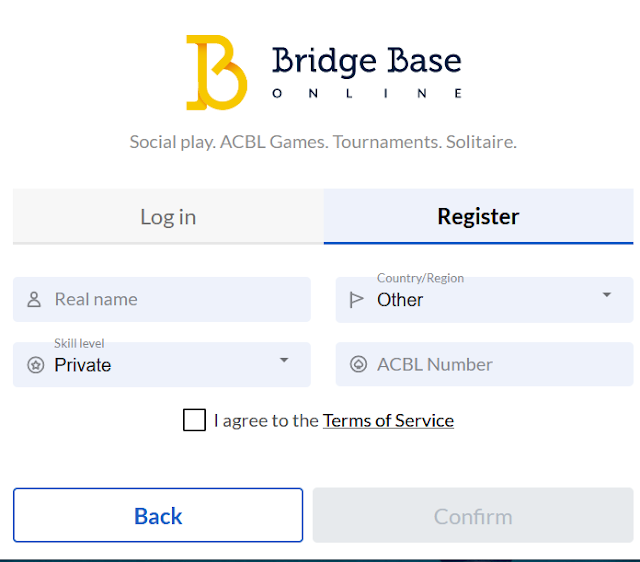Click the Skill level dropdown arrow
640x562 pixels.
click(x=284, y=360)
